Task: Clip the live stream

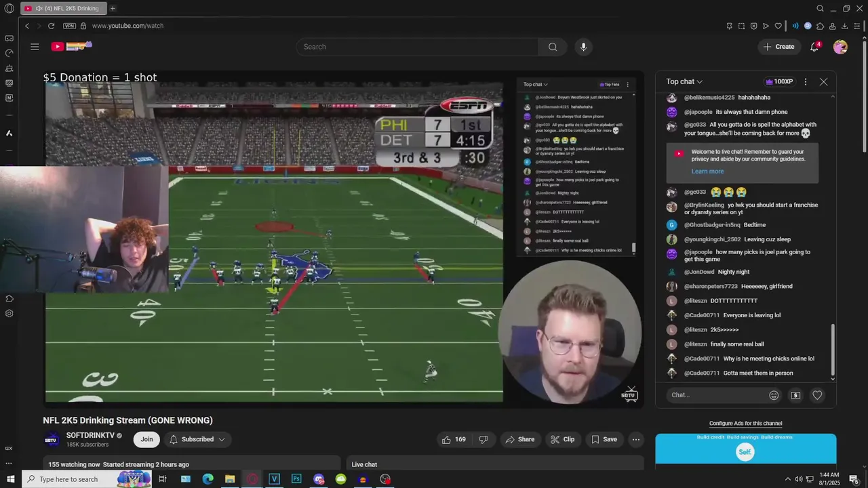Action: pyautogui.click(x=562, y=439)
